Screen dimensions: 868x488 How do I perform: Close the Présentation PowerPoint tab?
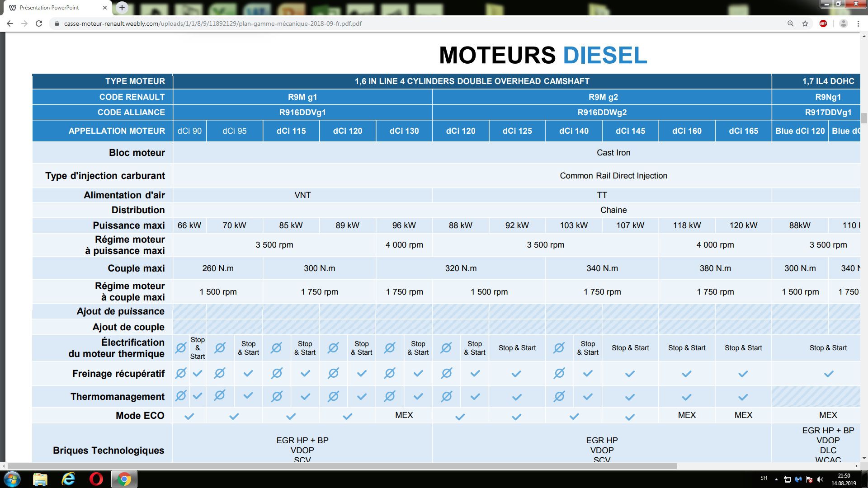pos(105,8)
